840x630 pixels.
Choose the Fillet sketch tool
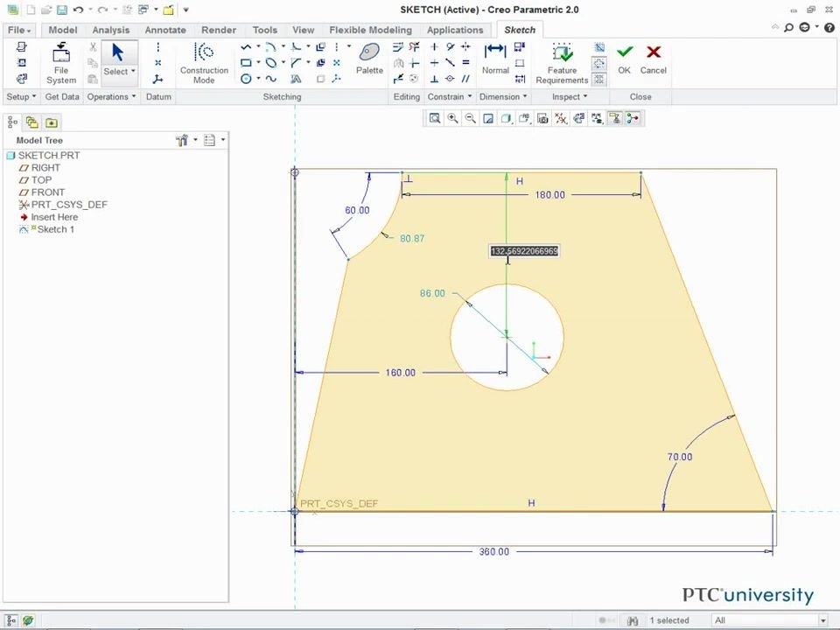[296, 47]
